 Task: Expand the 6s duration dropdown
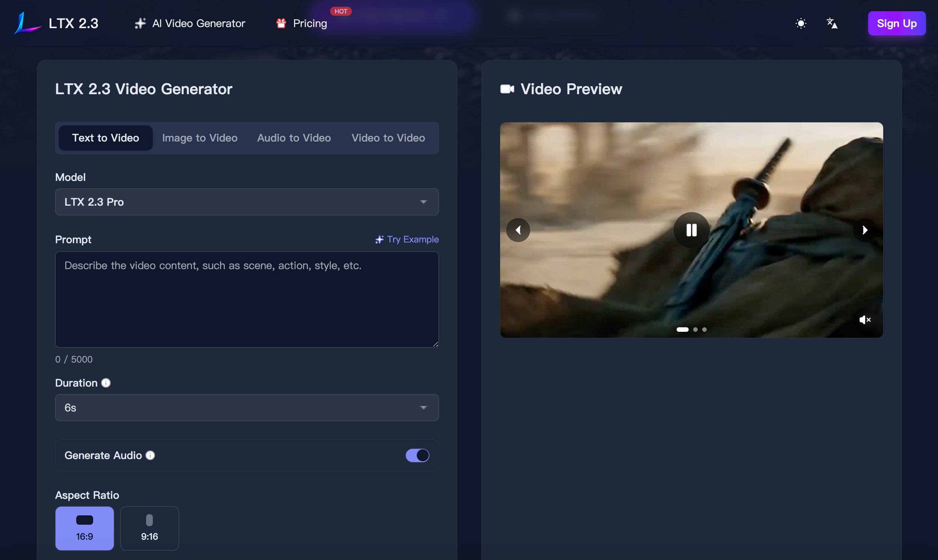(x=247, y=408)
